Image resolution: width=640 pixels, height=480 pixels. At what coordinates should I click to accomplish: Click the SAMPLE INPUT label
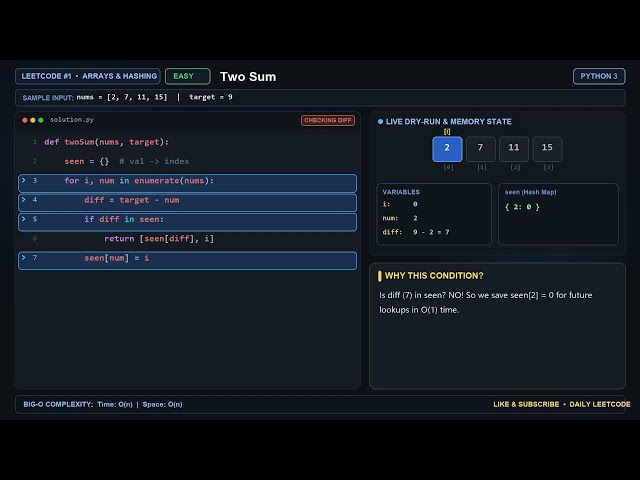48,98
